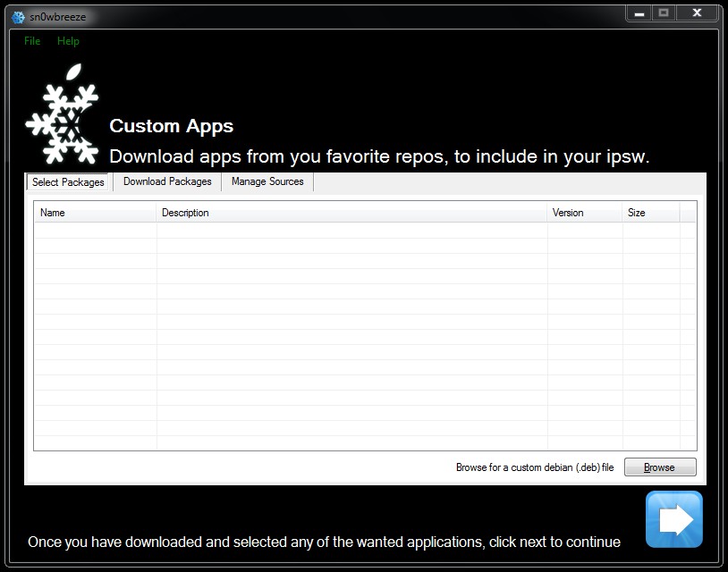Click the Custom Apps heading text
The width and height of the screenshot is (728, 572).
pyautogui.click(x=171, y=126)
